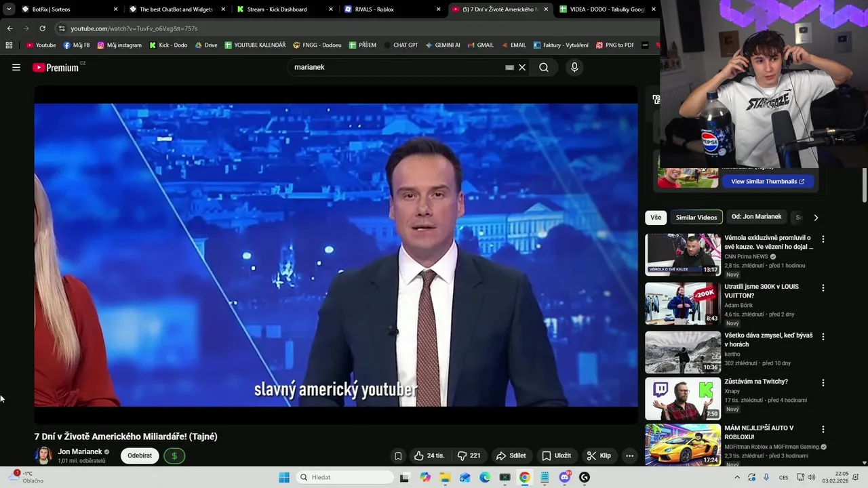This screenshot has height=488, width=868.
Task: Open options menu for 'Všetko dáva zmysel' video
Action: click(823, 337)
